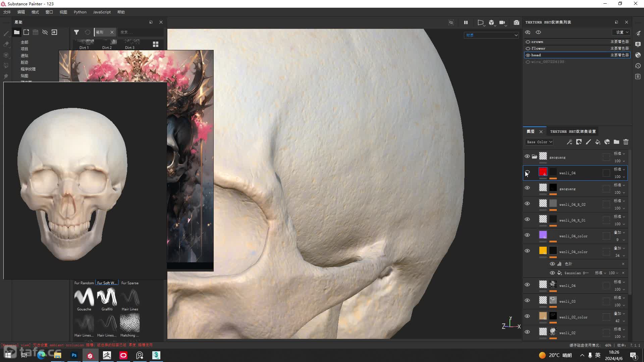The height and width of the screenshot is (362, 644).
Task: Hide the wenli_03 layer
Action: pyautogui.click(x=527, y=301)
